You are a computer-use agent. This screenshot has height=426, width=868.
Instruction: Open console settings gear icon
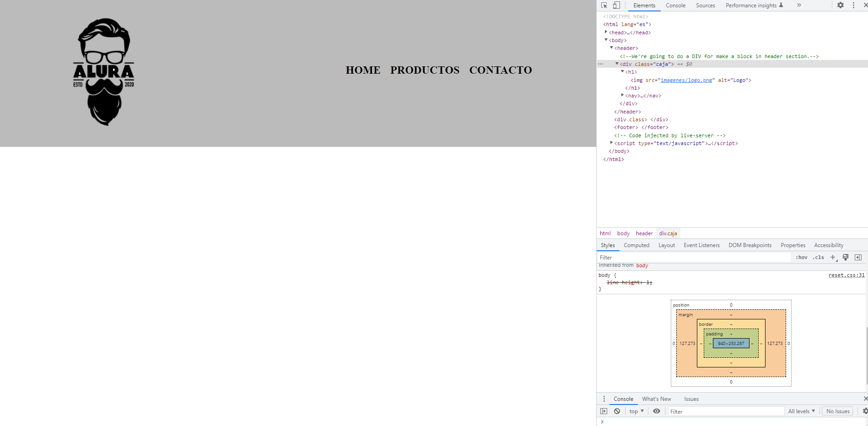[865, 411]
